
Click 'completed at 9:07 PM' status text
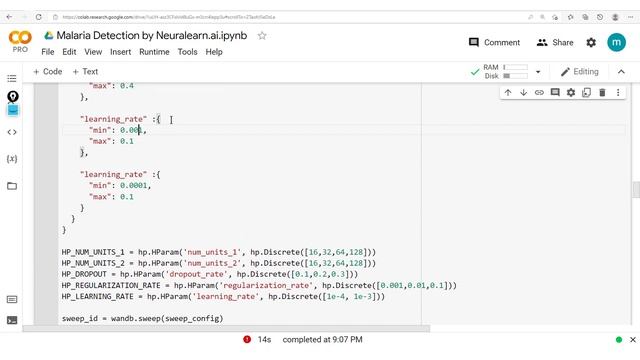click(x=322, y=340)
